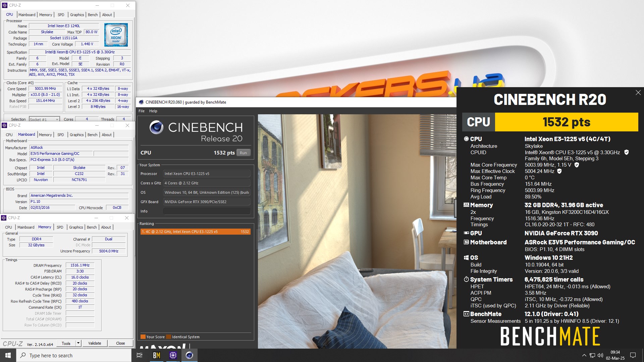
Task: Click the Cinebench title bar icon
Action: 141,102
